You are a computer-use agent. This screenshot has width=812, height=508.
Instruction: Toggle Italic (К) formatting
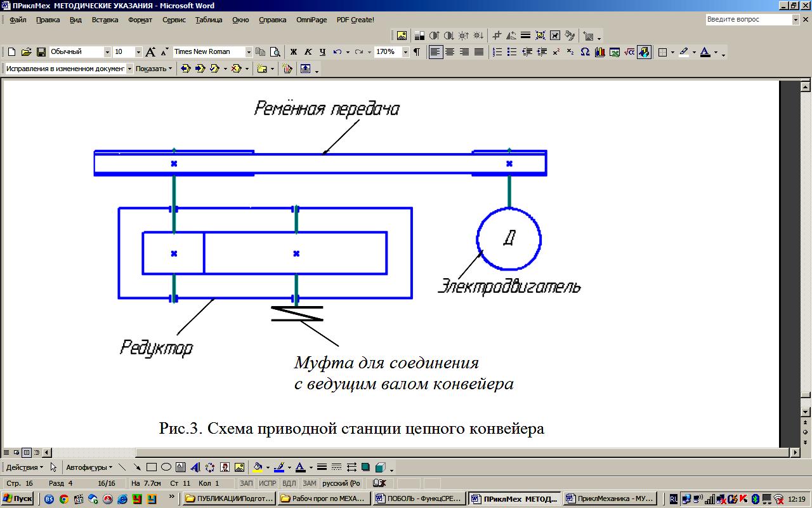(x=308, y=52)
